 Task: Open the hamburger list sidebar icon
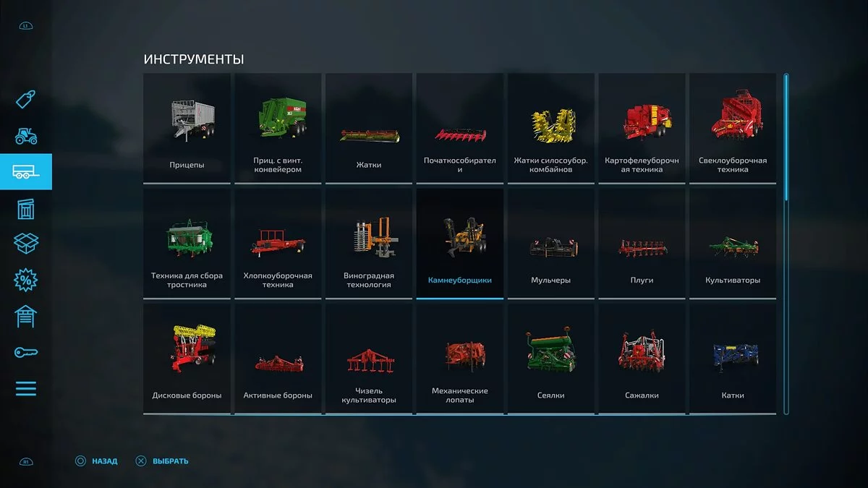pyautogui.click(x=26, y=388)
